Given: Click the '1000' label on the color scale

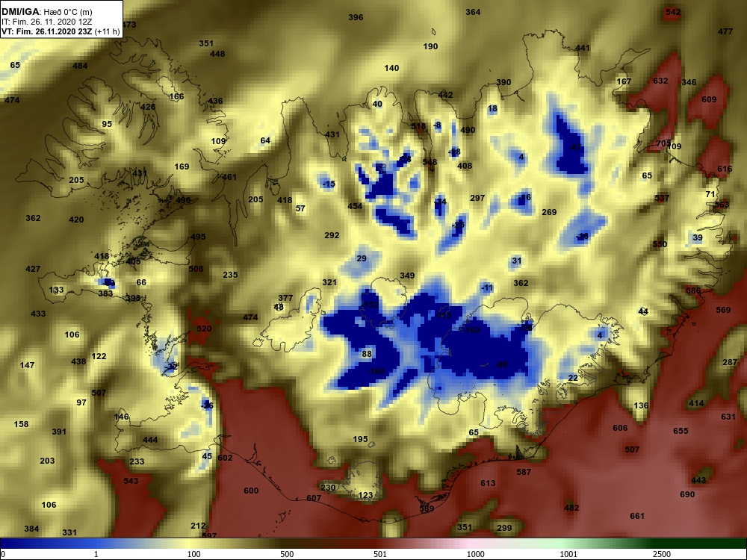Looking at the screenshot, I should click(475, 554).
